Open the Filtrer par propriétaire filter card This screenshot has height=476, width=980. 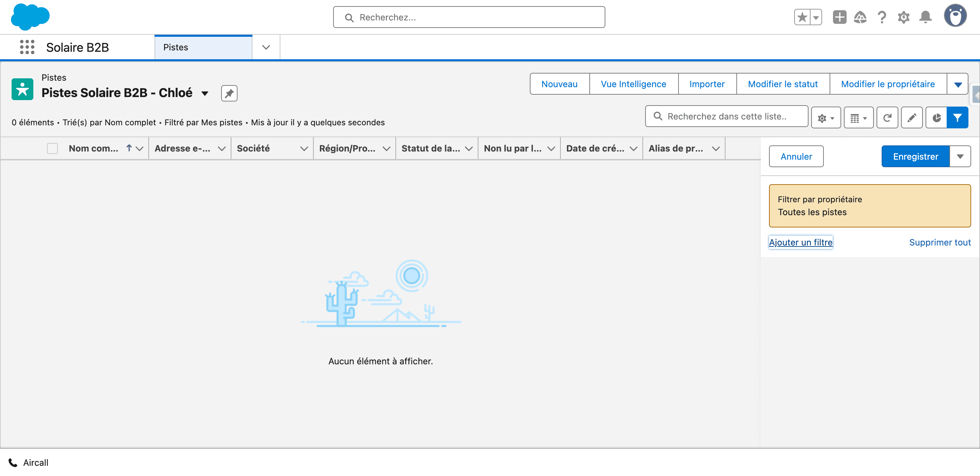[870, 206]
